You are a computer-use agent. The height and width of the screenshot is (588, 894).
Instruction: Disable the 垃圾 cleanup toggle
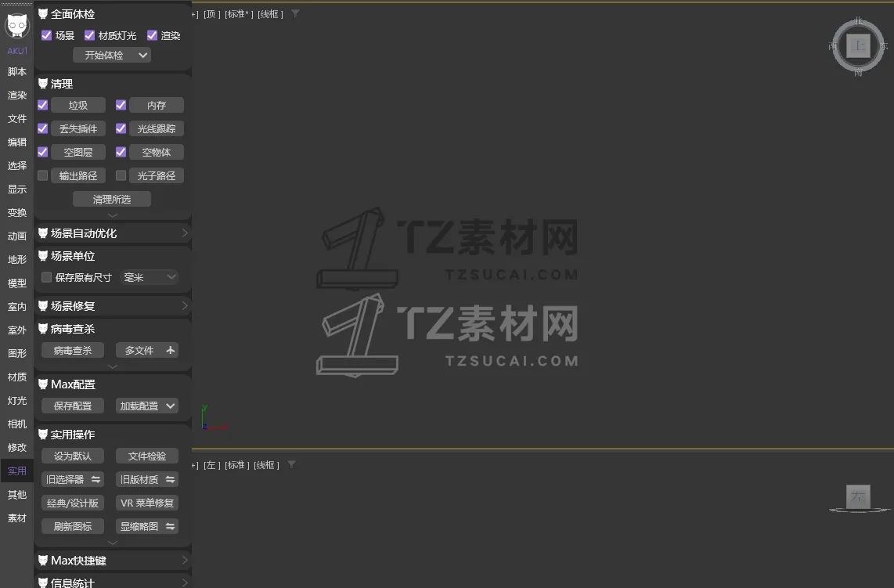pyautogui.click(x=43, y=104)
